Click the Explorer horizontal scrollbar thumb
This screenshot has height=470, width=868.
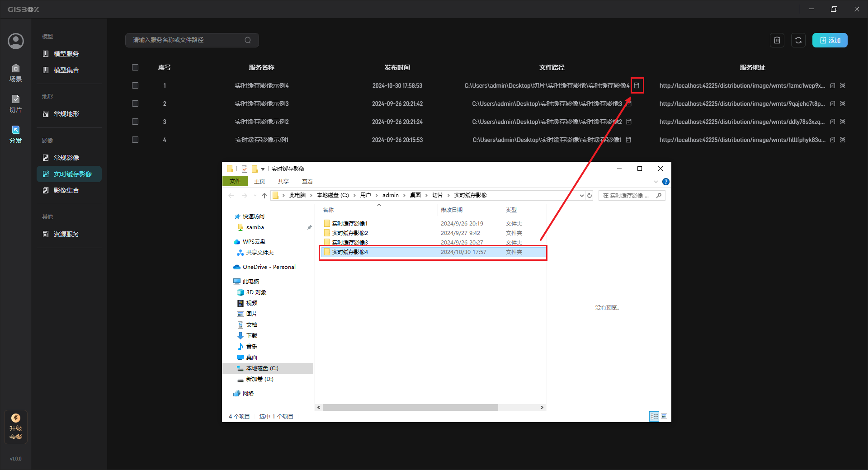pos(410,408)
